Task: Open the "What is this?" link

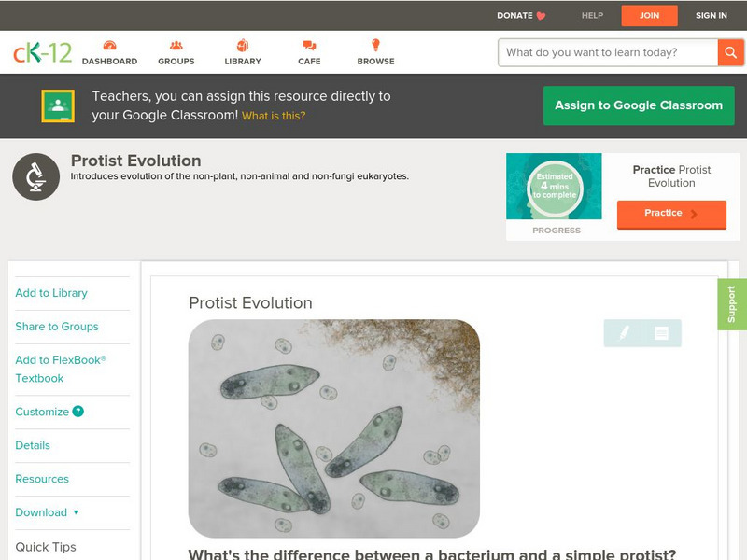Action: pos(274,117)
